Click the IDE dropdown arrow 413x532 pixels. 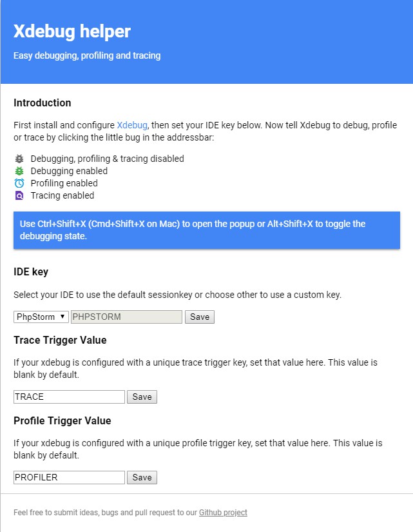click(x=63, y=317)
